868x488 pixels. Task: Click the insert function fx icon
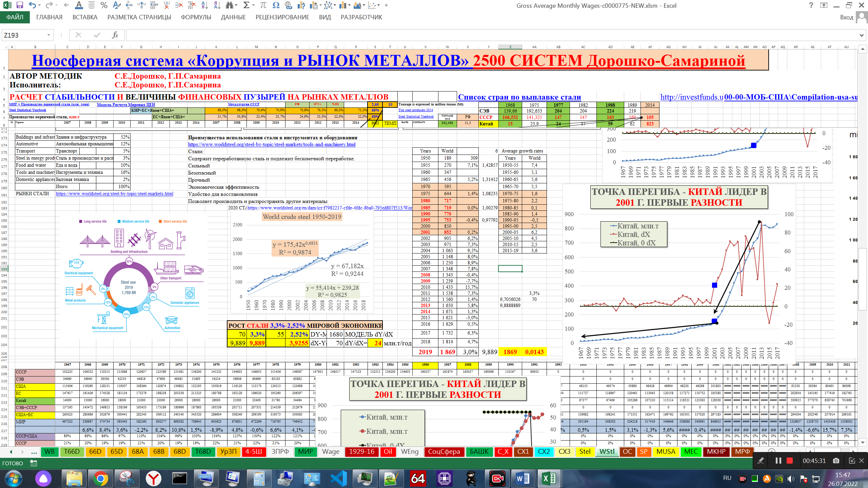[x=115, y=35]
